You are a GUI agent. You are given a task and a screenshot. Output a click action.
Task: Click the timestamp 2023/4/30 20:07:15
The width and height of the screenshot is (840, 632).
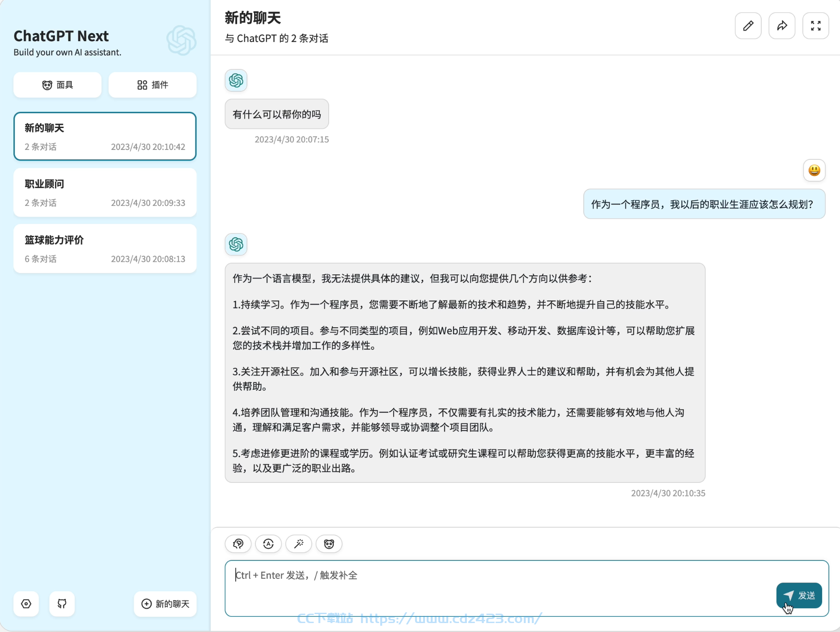point(292,140)
